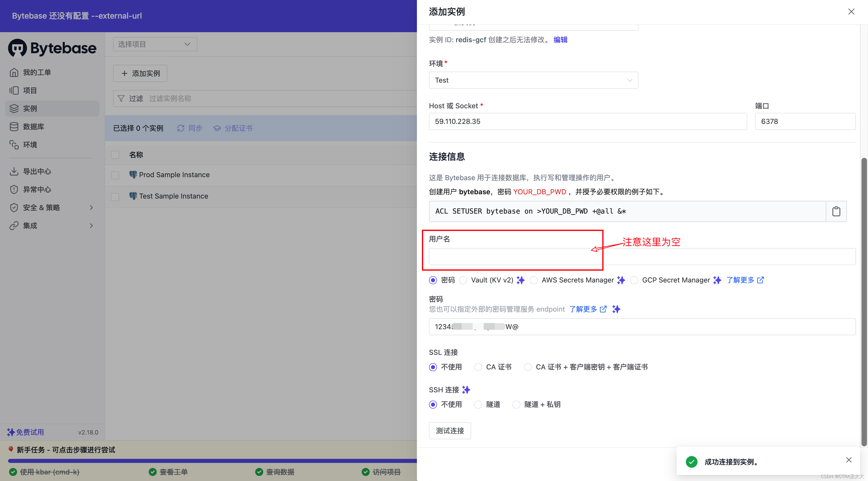Click the 集成 link icon

(x=14, y=225)
